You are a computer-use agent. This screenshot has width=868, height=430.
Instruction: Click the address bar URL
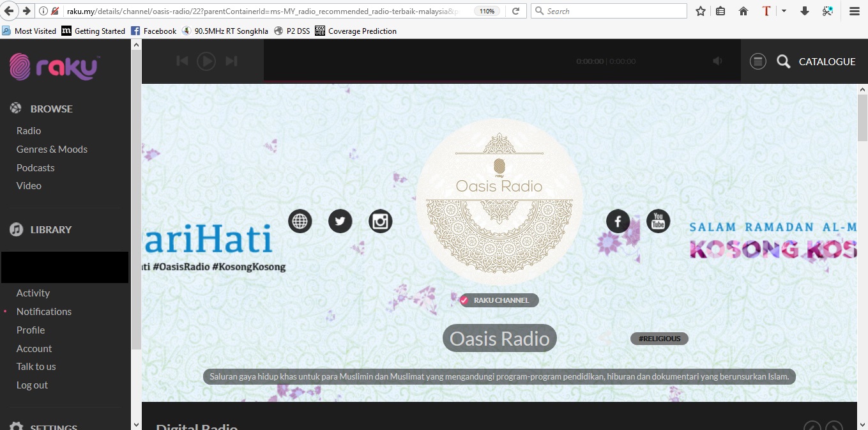[x=262, y=12]
